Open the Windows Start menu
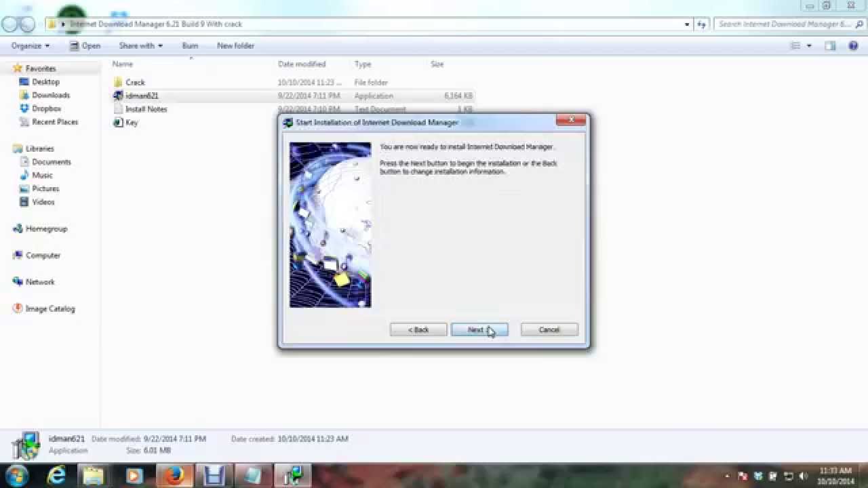This screenshot has width=868, height=488. click(15, 476)
